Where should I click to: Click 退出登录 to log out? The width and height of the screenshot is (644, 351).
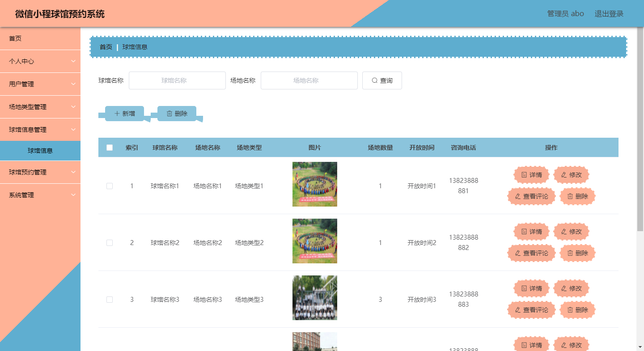609,14
